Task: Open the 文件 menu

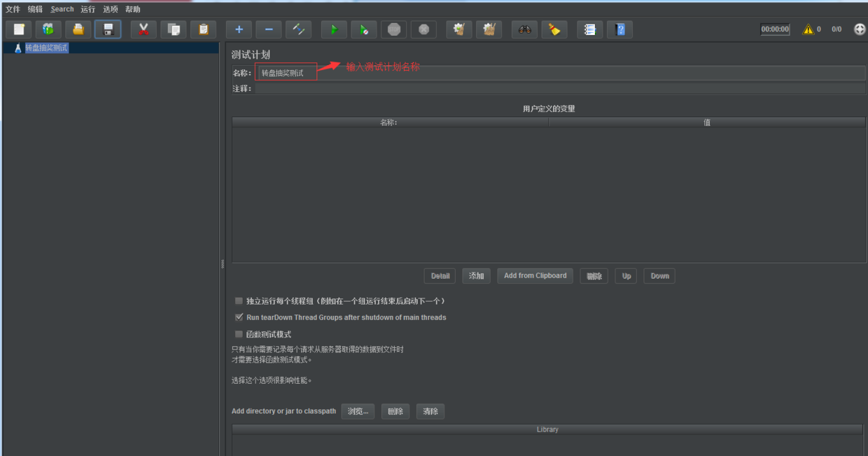Action: tap(13, 8)
